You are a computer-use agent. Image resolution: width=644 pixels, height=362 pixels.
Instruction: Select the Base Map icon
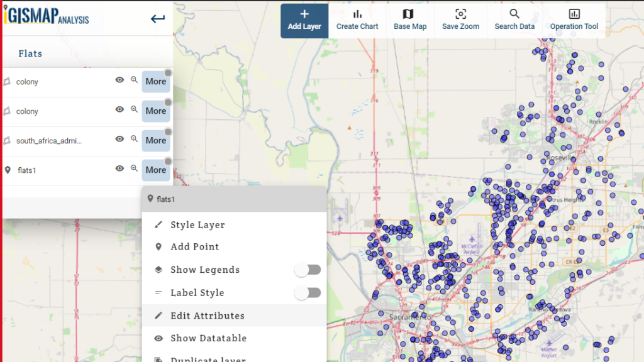tap(409, 19)
